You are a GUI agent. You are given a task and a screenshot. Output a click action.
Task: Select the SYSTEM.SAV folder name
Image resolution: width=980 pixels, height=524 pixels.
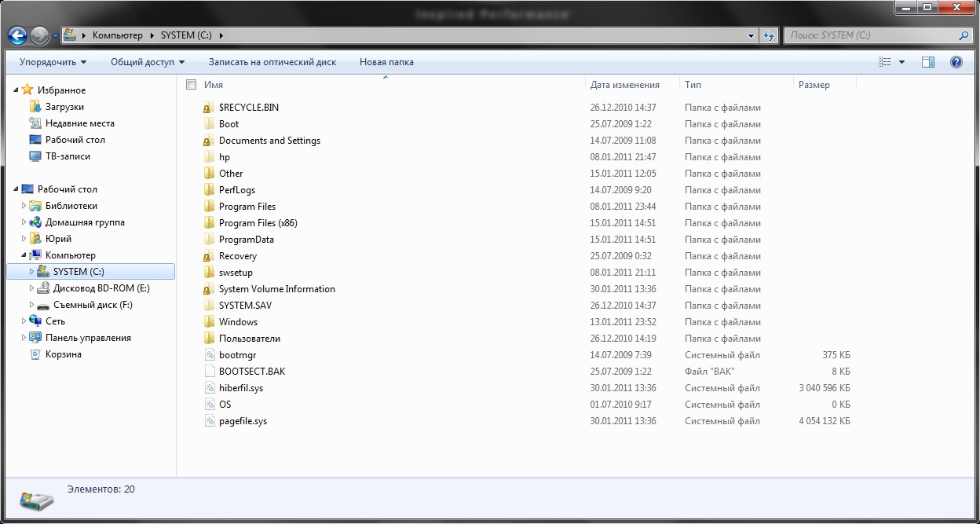[x=245, y=306]
